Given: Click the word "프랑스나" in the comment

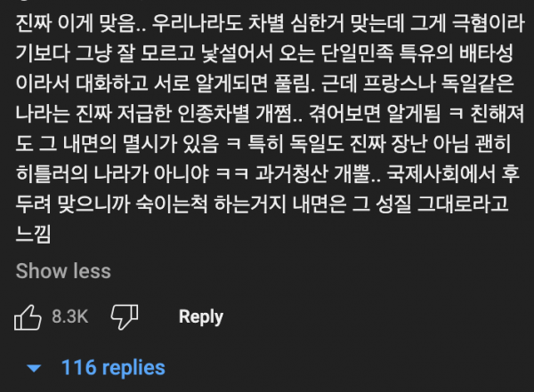Looking at the screenshot, I should 399,84.
